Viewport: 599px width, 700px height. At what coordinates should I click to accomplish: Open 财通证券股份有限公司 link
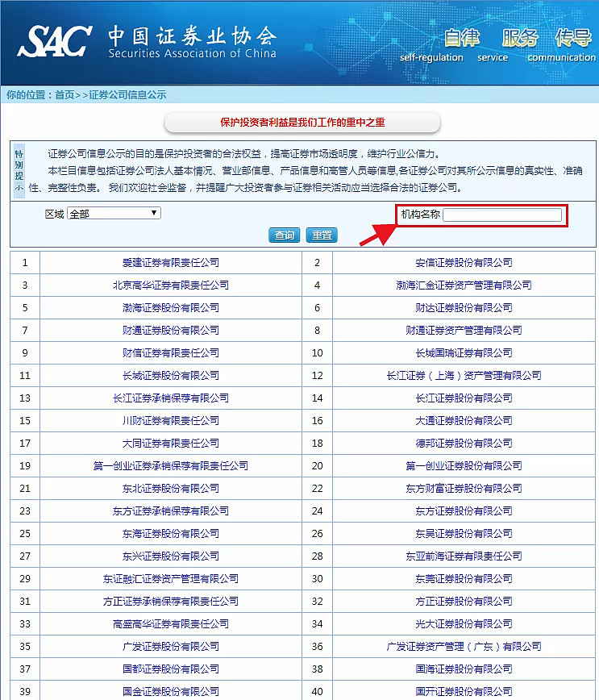point(171,331)
